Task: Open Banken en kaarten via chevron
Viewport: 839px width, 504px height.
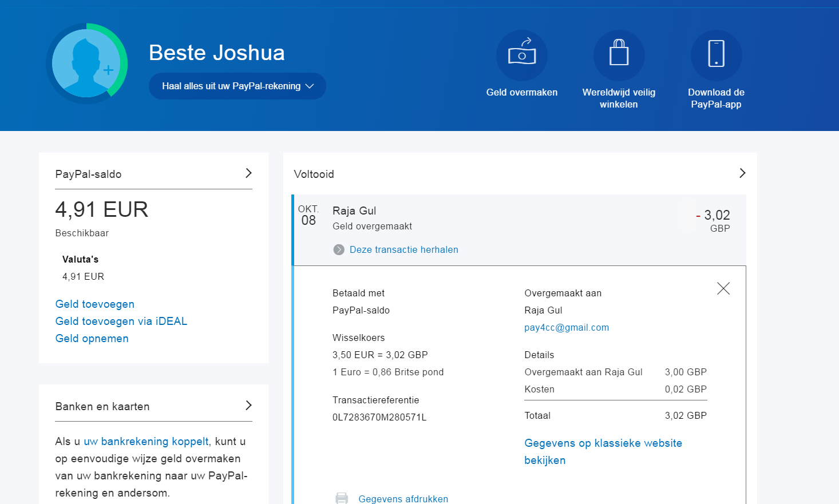Action: click(x=248, y=406)
